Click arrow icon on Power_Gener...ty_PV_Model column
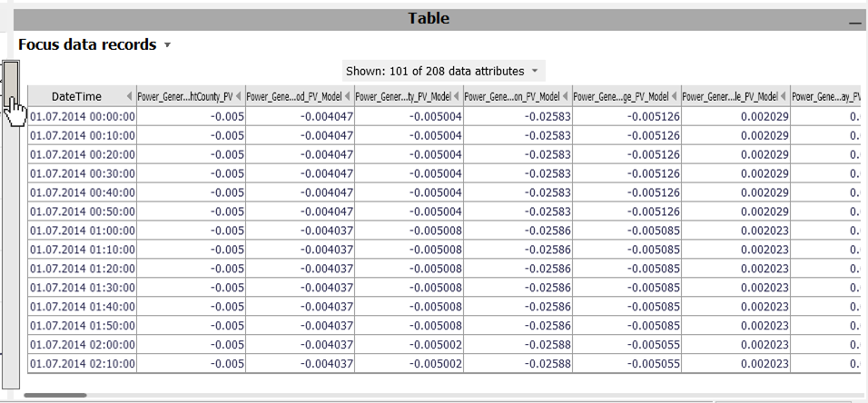This screenshot has height=403, width=868. (x=457, y=96)
